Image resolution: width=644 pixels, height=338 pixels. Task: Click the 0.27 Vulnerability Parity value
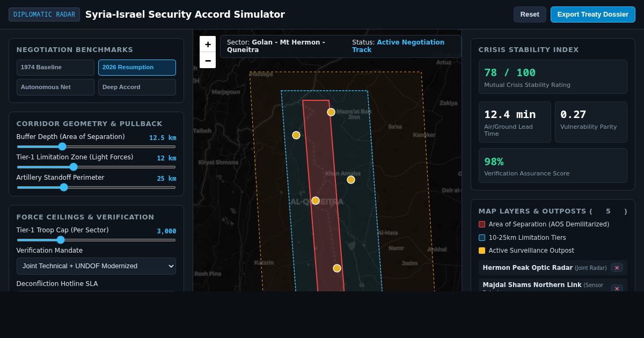(573, 114)
